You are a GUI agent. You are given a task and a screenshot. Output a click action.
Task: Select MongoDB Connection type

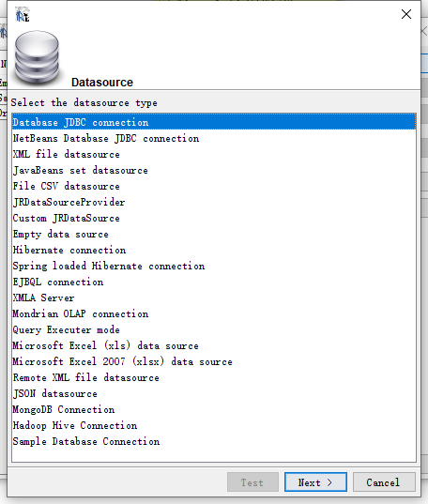pyautogui.click(x=214, y=410)
